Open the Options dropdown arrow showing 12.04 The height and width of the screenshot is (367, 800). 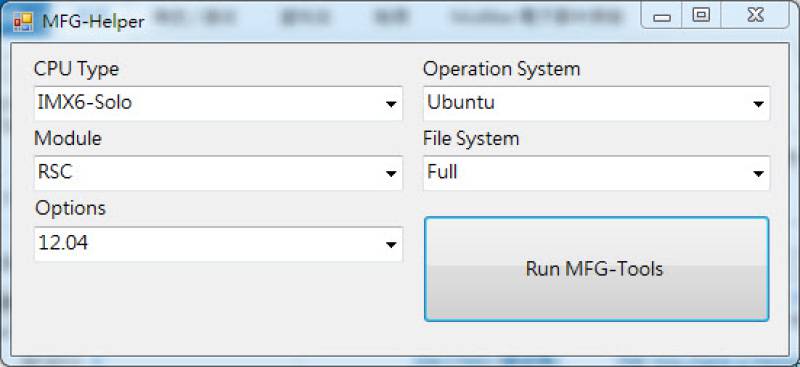pyautogui.click(x=391, y=244)
